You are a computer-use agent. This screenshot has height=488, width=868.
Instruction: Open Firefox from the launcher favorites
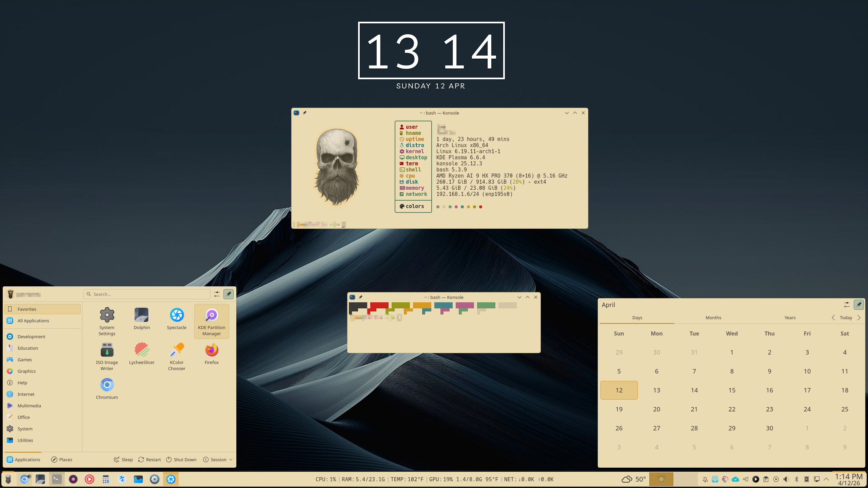tap(212, 353)
